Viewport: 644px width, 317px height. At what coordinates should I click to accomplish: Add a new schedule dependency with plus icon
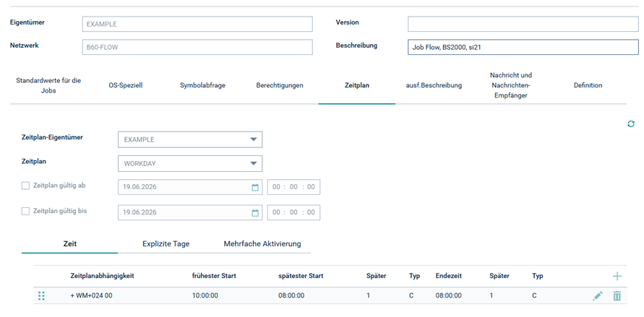(x=617, y=277)
